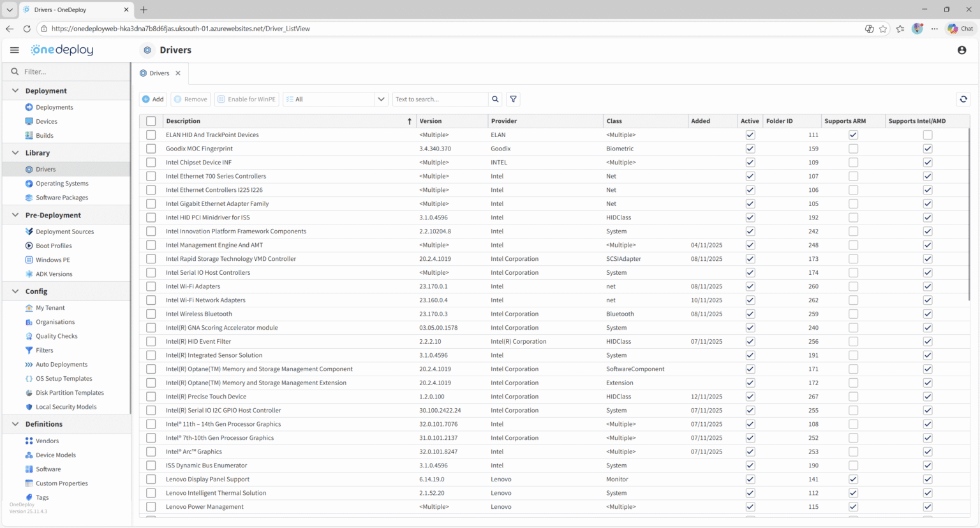Viewport: 980px width, 528px height.
Task: Go back with the browser back arrow
Action: click(10, 29)
